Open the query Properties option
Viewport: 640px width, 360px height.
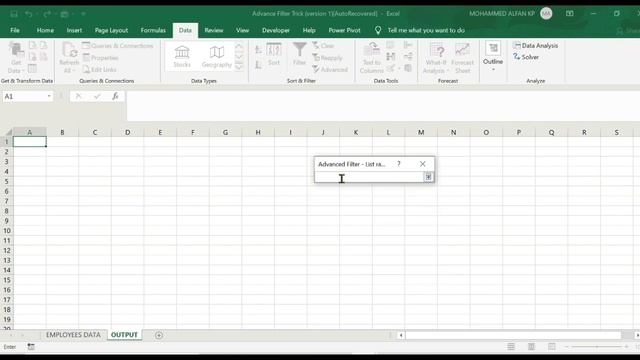[x=100, y=58]
